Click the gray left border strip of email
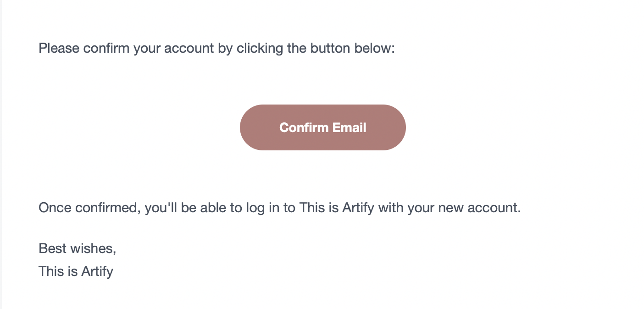The width and height of the screenshot is (644, 309). click(1, 154)
